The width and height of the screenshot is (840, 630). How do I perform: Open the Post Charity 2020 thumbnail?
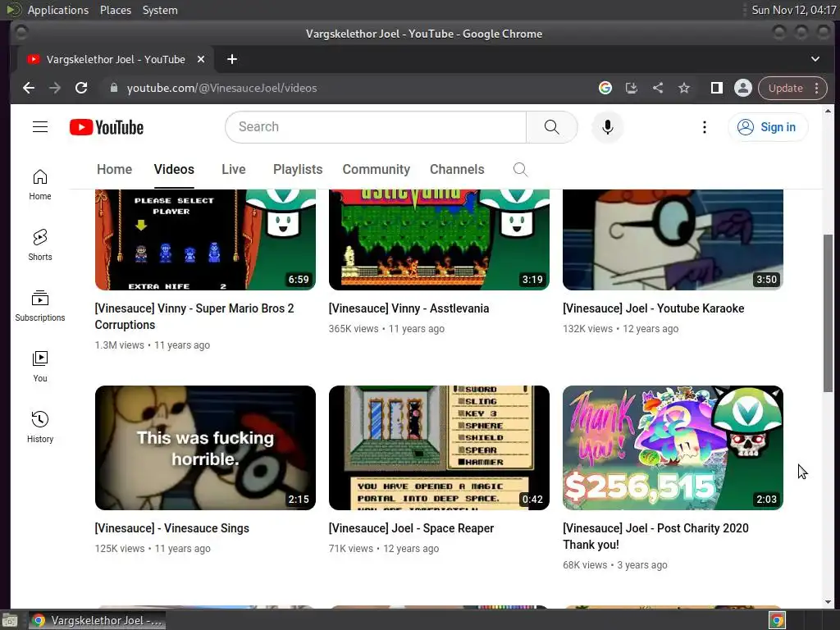point(673,448)
